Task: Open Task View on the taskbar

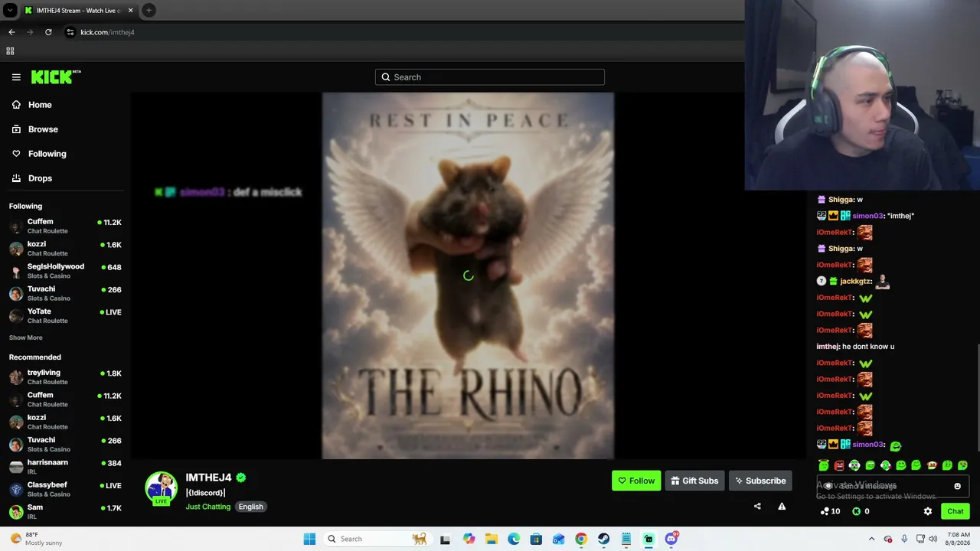Action: coord(445,539)
